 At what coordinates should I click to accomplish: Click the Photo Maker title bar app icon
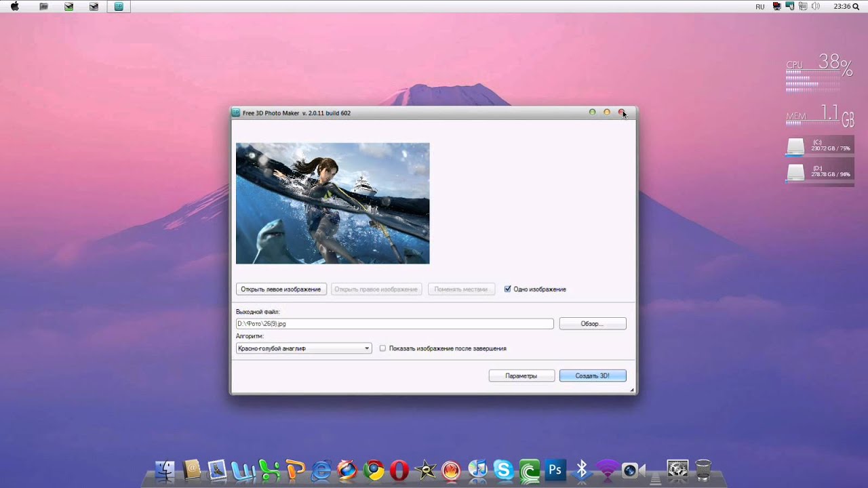click(x=236, y=113)
